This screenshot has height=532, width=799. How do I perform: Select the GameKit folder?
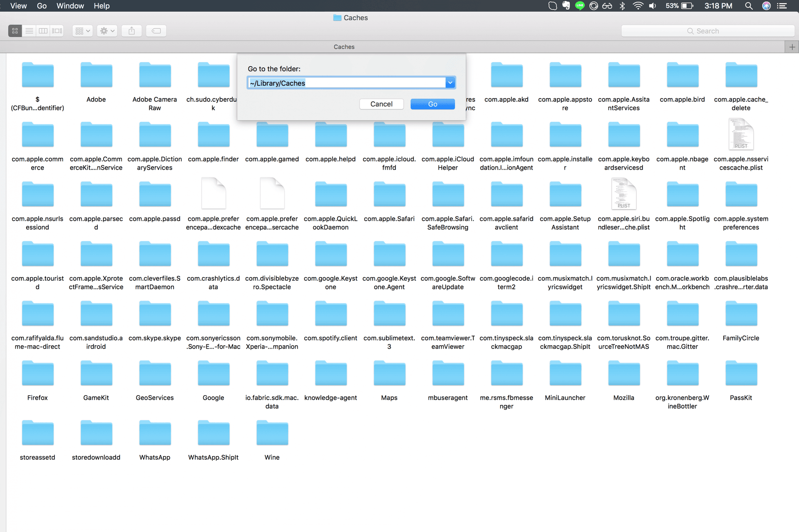tap(96, 373)
